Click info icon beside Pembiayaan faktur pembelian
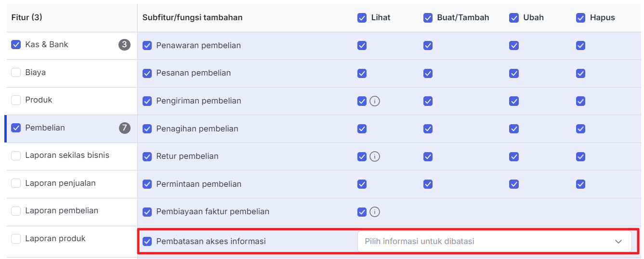The image size is (644, 259). click(375, 212)
